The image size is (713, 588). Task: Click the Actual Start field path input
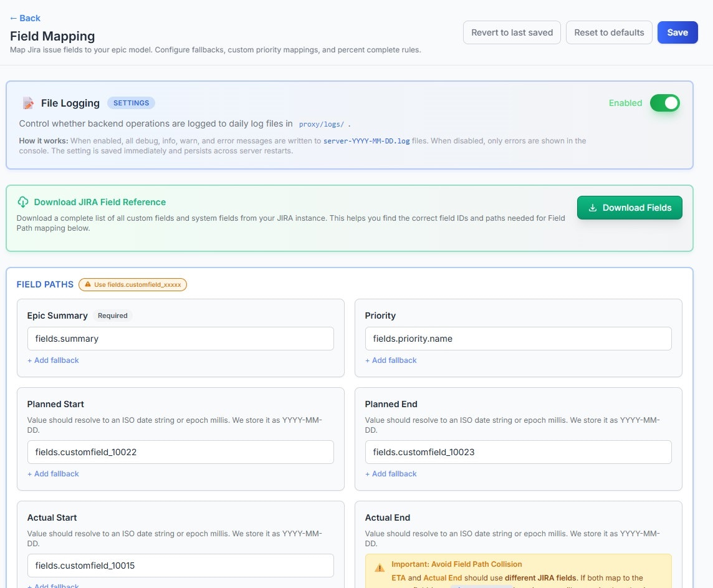(x=180, y=566)
